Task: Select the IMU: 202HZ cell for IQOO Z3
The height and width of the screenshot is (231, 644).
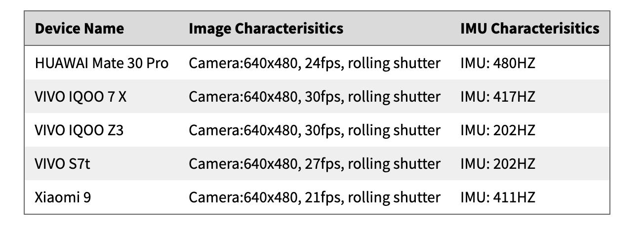Action: pos(498,130)
